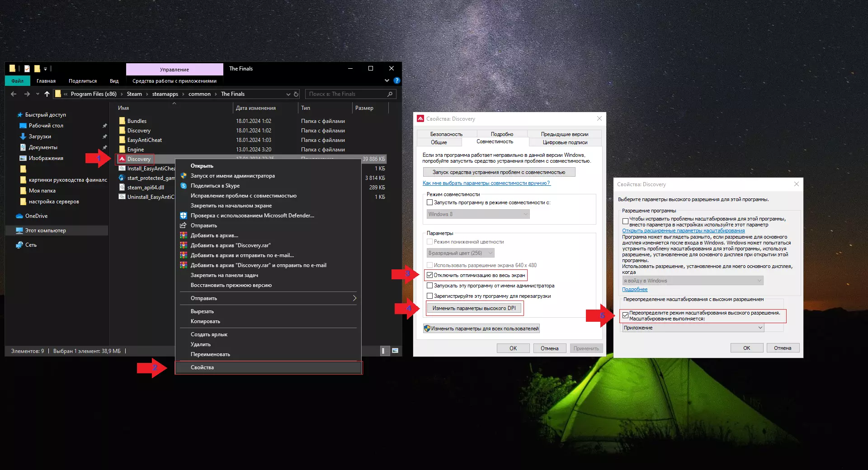Open Открыть расширенные параметры масштабирования link
Viewport: 868px width, 470px height.
683,230
